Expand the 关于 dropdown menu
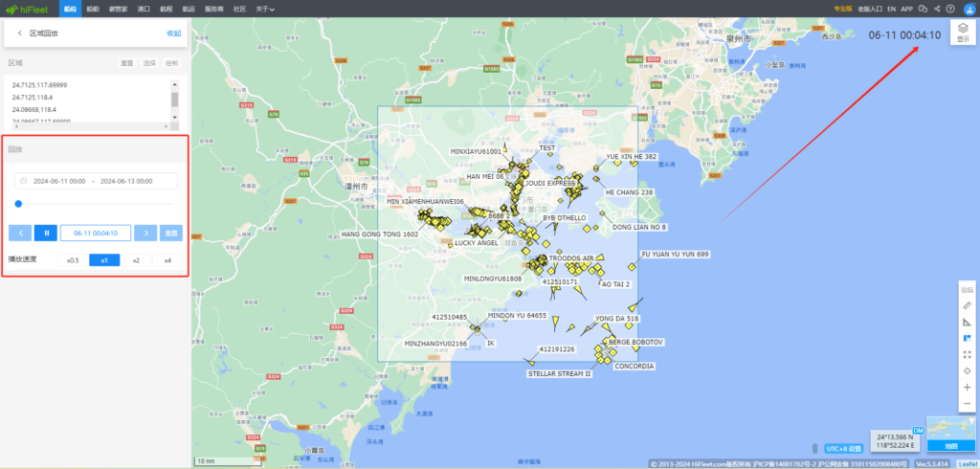The height and width of the screenshot is (469, 980). pos(265,9)
